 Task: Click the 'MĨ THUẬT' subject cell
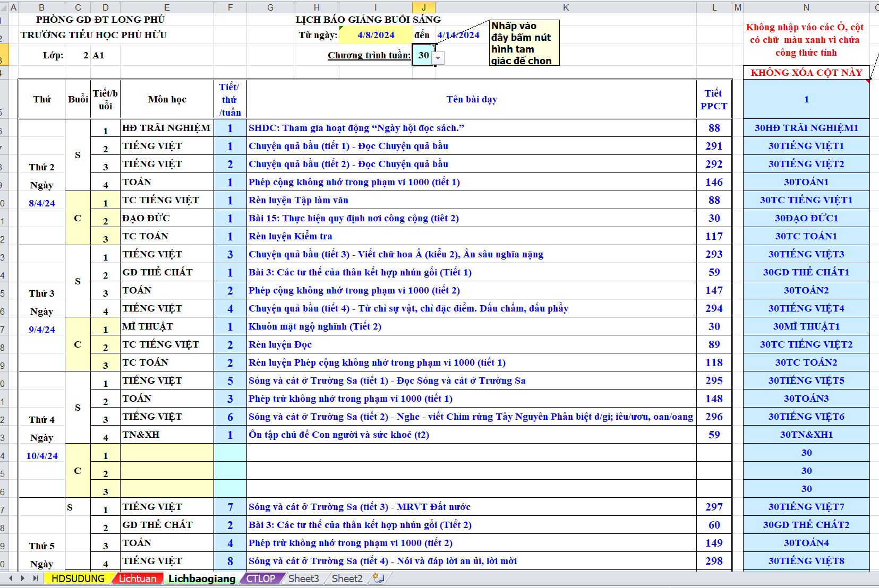[167, 326]
